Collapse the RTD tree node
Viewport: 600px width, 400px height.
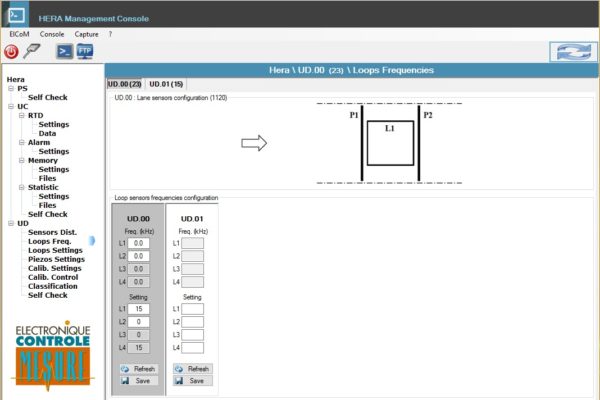(22, 115)
